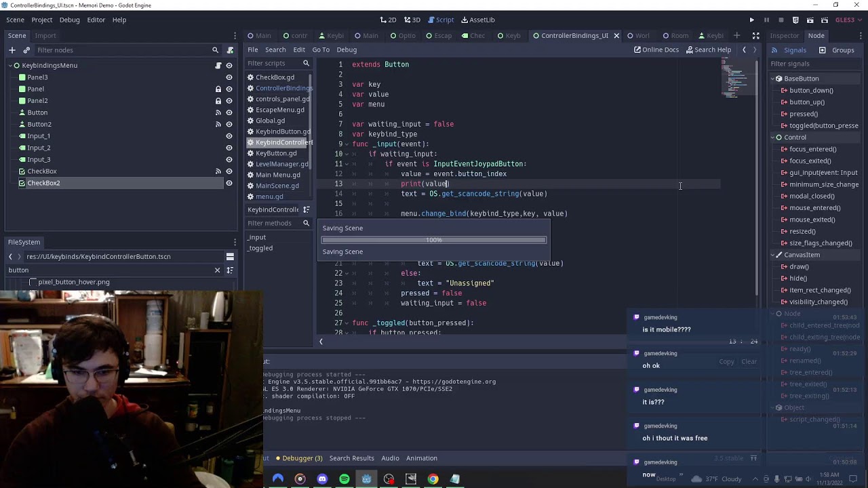Image resolution: width=868 pixels, height=488 pixels.
Task: Clear the FileSystem search field
Action: tap(218, 270)
